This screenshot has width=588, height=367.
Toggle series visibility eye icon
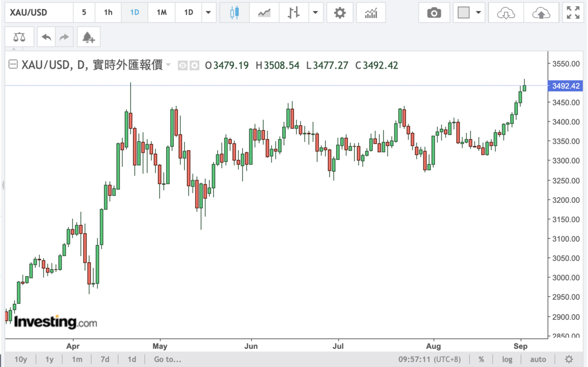pyautogui.click(x=182, y=65)
